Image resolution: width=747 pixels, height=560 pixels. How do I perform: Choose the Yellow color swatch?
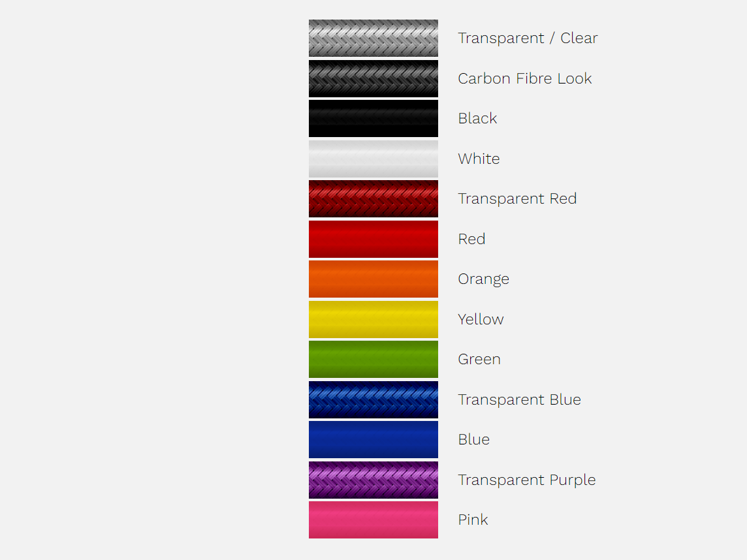pyautogui.click(x=373, y=319)
